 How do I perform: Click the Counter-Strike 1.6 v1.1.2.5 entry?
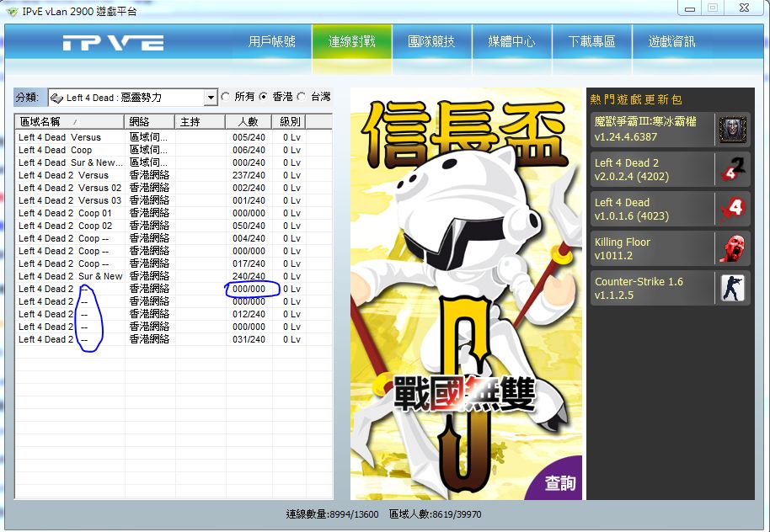(671, 288)
